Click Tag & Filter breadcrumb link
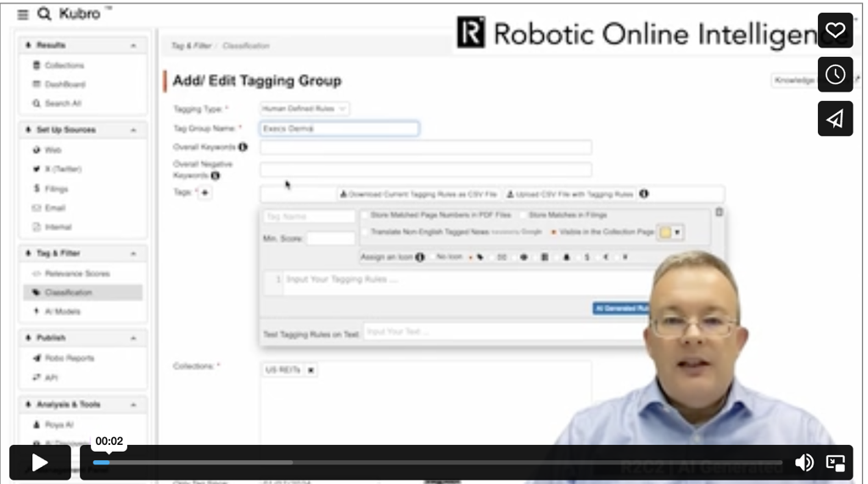868x484 pixels. [192, 45]
